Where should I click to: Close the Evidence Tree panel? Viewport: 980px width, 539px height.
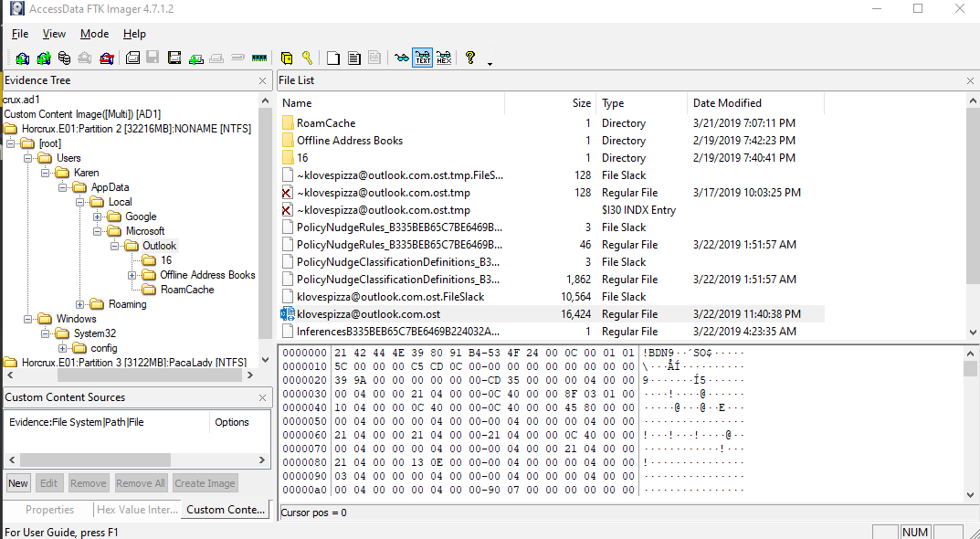(263, 81)
